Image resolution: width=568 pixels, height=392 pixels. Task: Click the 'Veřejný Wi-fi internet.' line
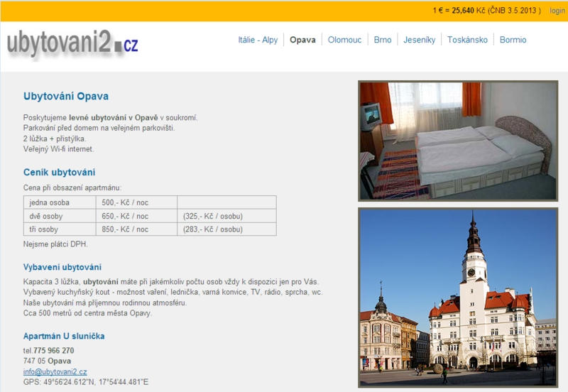(59, 149)
